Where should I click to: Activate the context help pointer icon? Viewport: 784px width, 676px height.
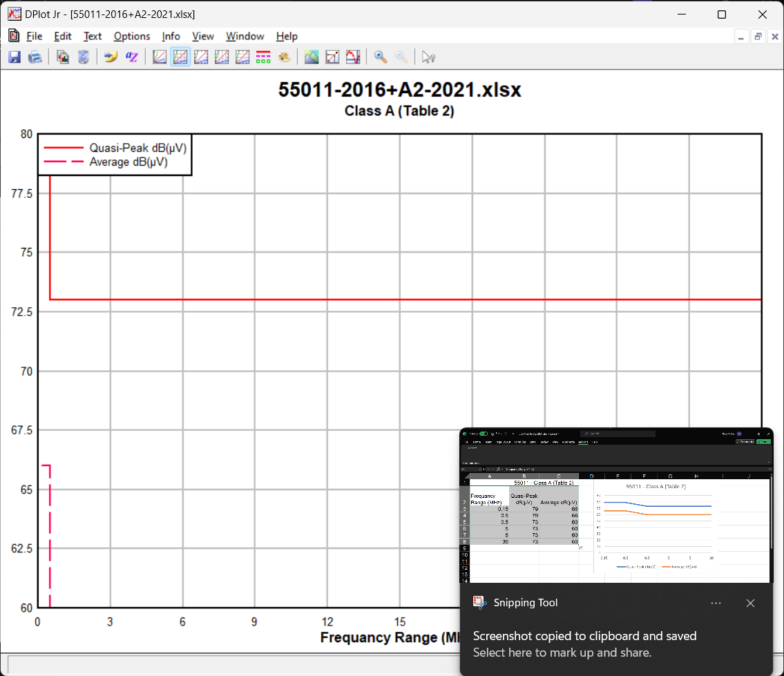[428, 57]
